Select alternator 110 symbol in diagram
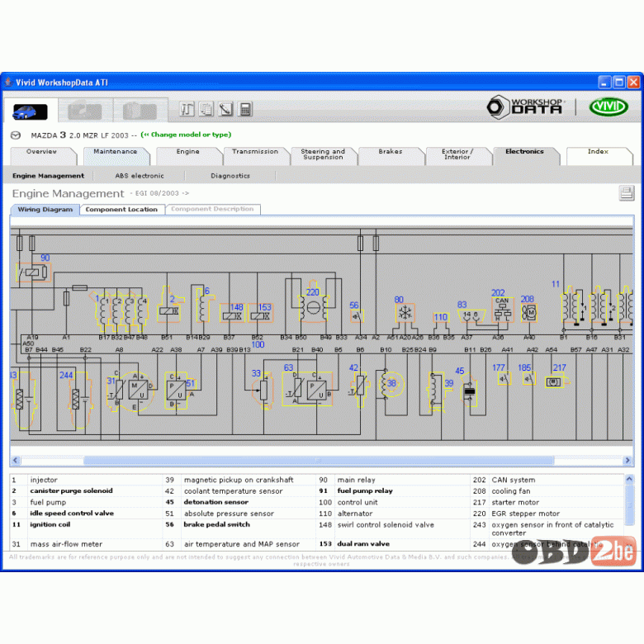The height and width of the screenshot is (644, 644). pos(441,317)
